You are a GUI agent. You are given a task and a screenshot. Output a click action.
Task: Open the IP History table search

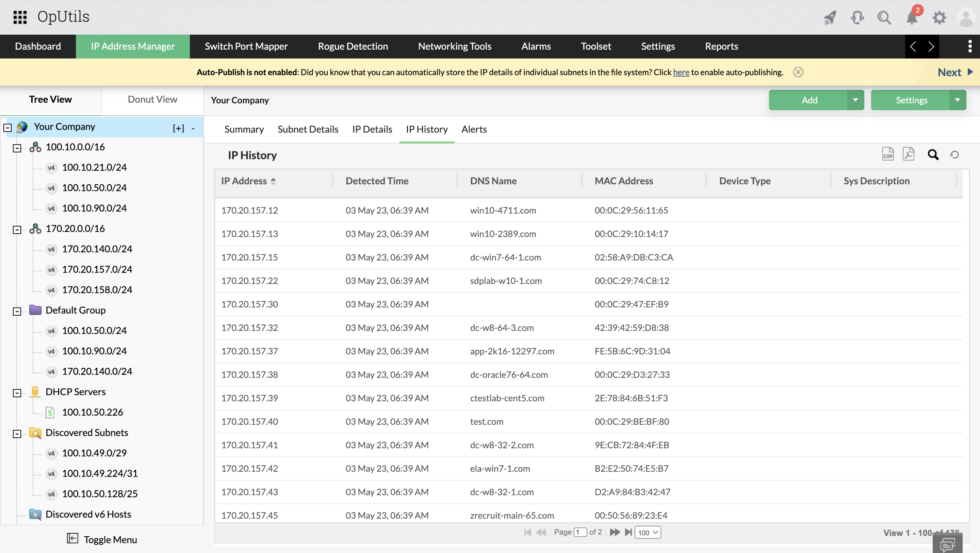[933, 155]
